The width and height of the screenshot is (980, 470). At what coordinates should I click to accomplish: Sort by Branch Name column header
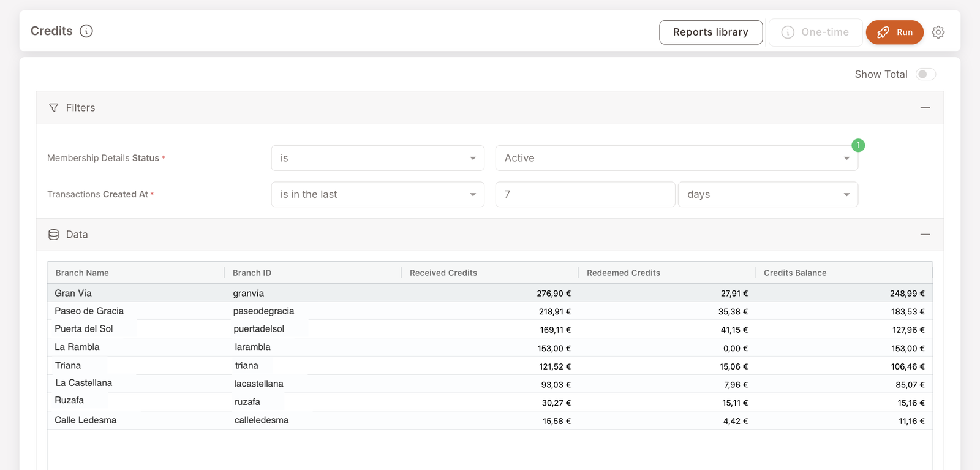tap(82, 273)
